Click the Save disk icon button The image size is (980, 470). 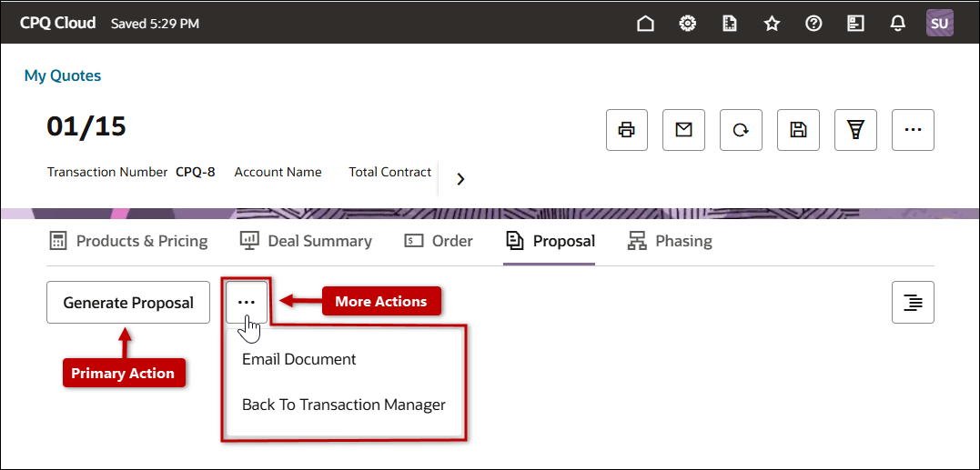click(798, 130)
